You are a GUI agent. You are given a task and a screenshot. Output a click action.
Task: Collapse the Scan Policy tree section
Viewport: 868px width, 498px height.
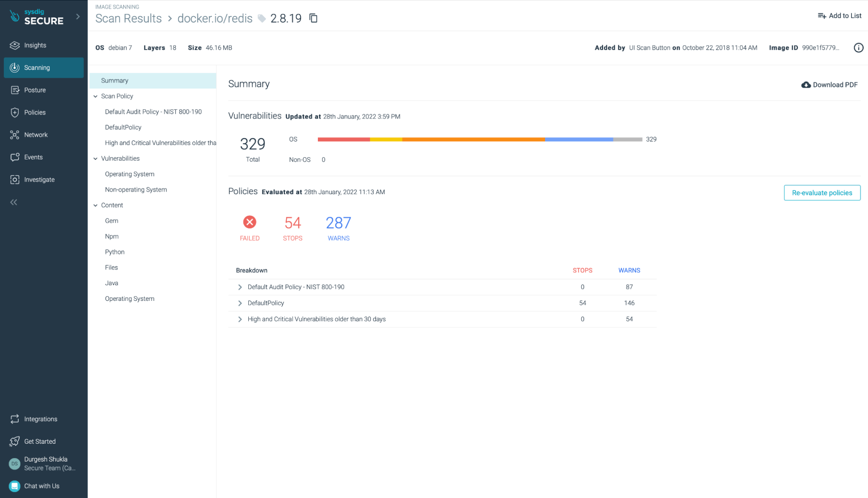pos(96,96)
